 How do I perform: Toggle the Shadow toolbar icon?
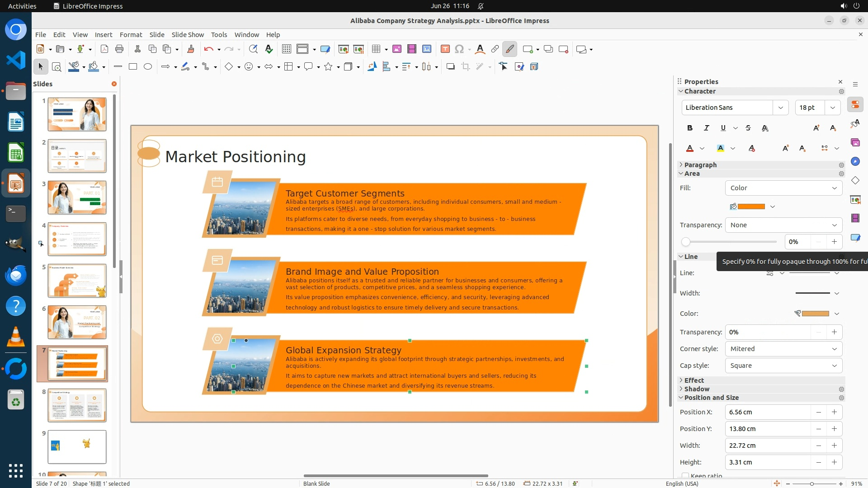450,67
